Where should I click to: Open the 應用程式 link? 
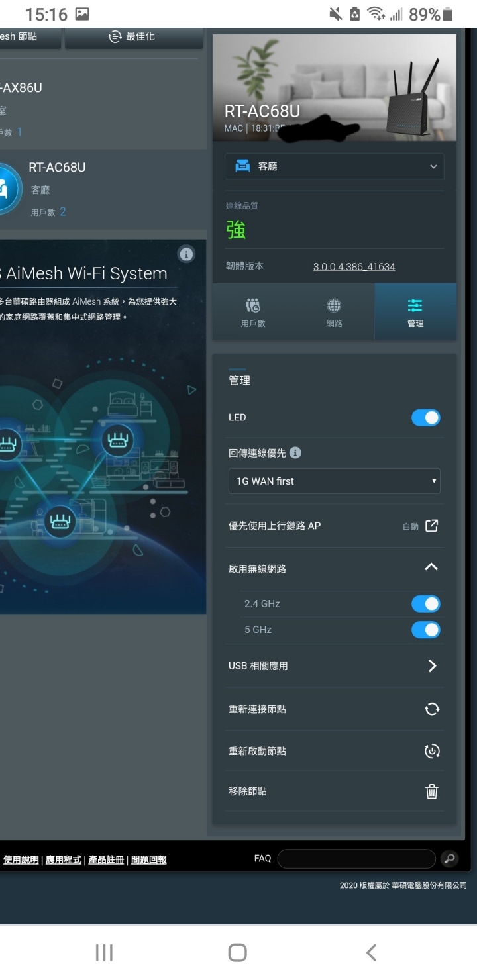tap(64, 859)
